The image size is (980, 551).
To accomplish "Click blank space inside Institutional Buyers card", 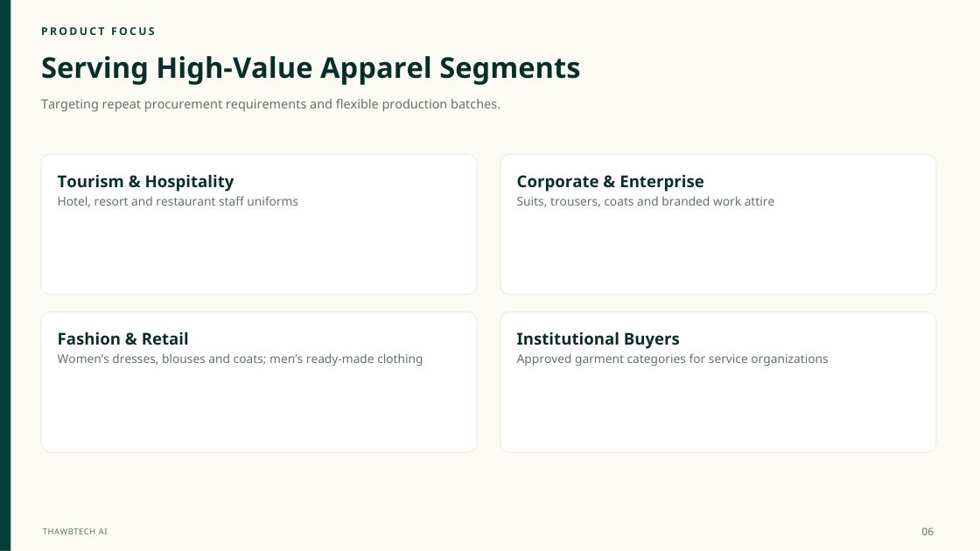I will tap(718, 409).
